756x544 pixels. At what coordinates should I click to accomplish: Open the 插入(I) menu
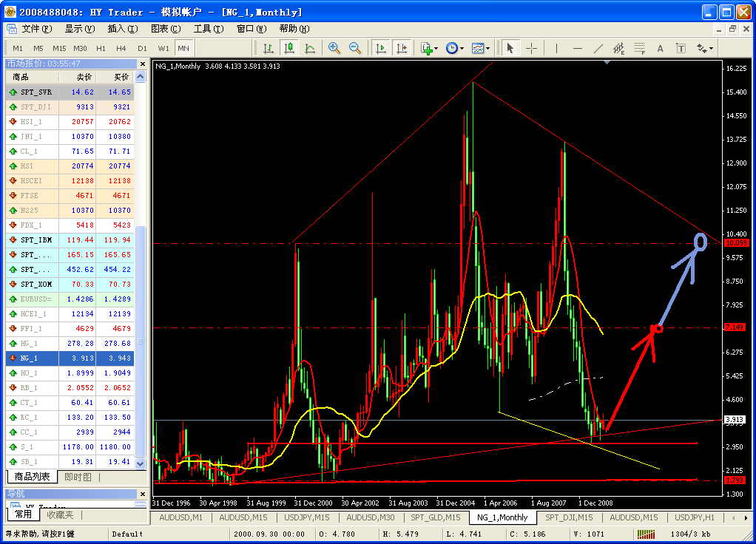[x=123, y=29]
